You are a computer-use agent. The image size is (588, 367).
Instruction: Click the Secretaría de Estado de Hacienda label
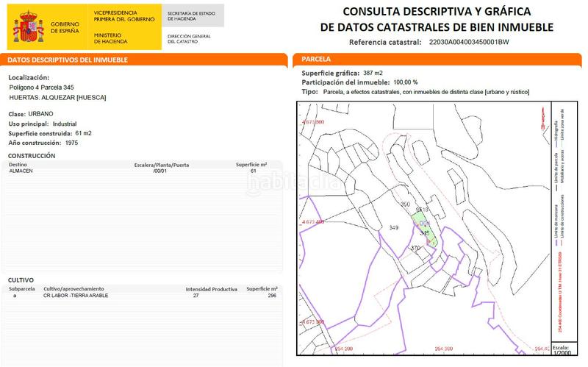tap(191, 17)
